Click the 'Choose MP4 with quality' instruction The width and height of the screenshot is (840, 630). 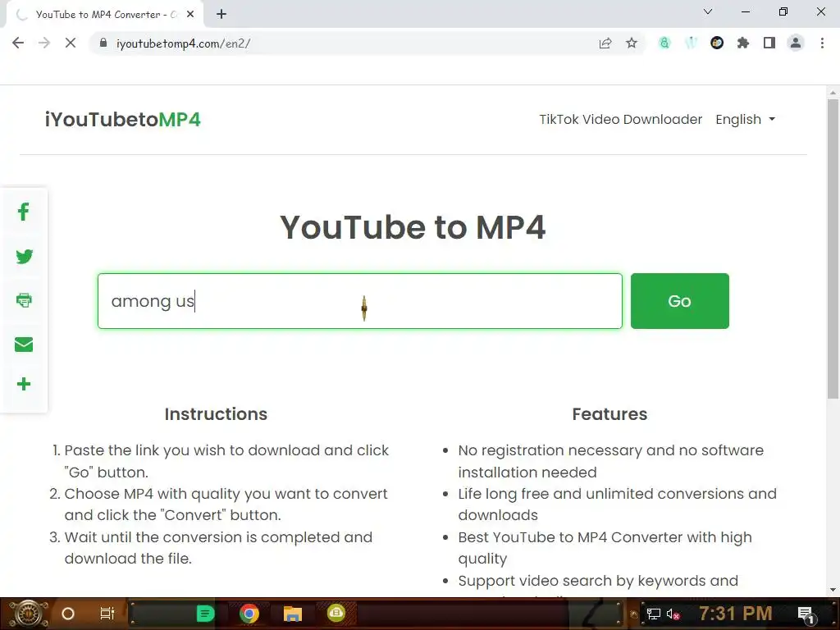tap(226, 504)
